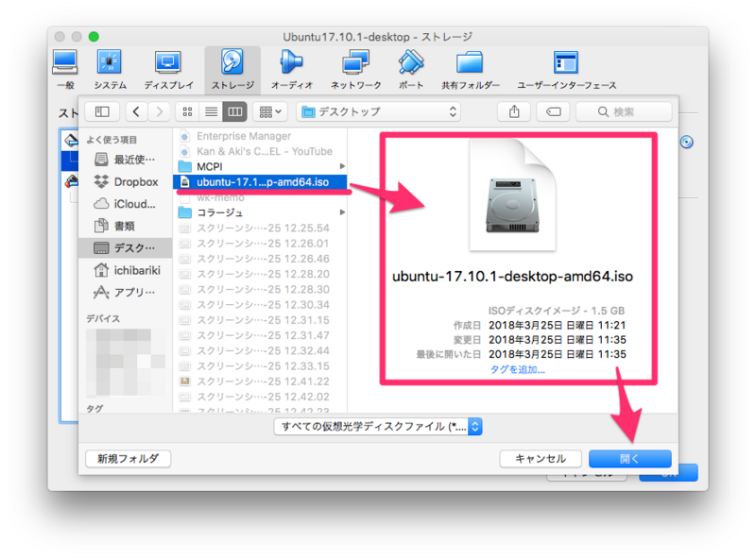The width and height of the screenshot is (756, 559).
Task: Select the MCPI folder
Action: pyautogui.click(x=260, y=167)
